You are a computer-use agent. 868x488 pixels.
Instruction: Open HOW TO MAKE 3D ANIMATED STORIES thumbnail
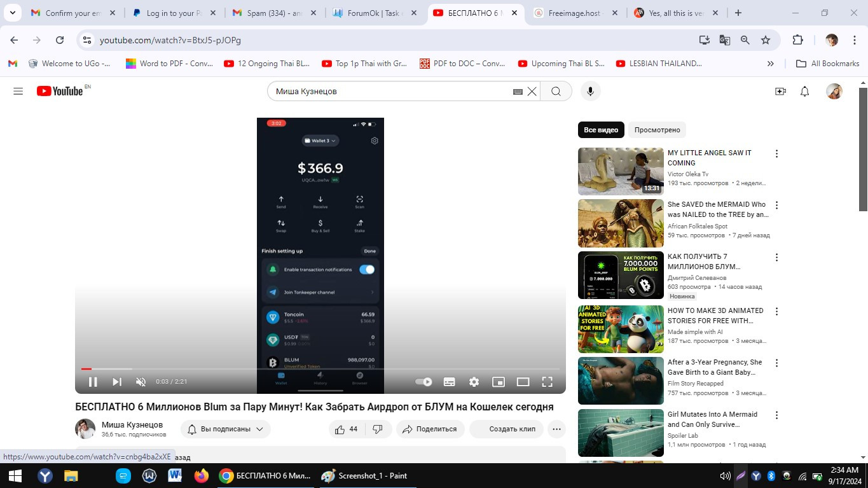pyautogui.click(x=621, y=329)
